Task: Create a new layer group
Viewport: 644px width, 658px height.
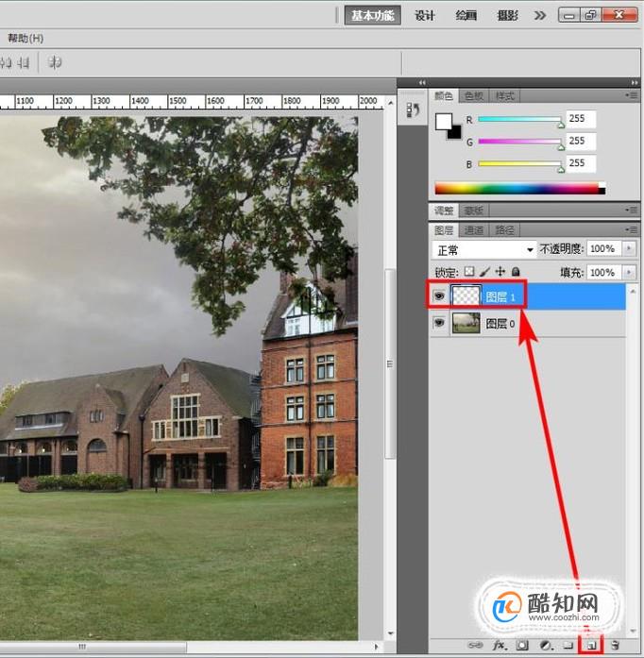Action: pos(568,645)
